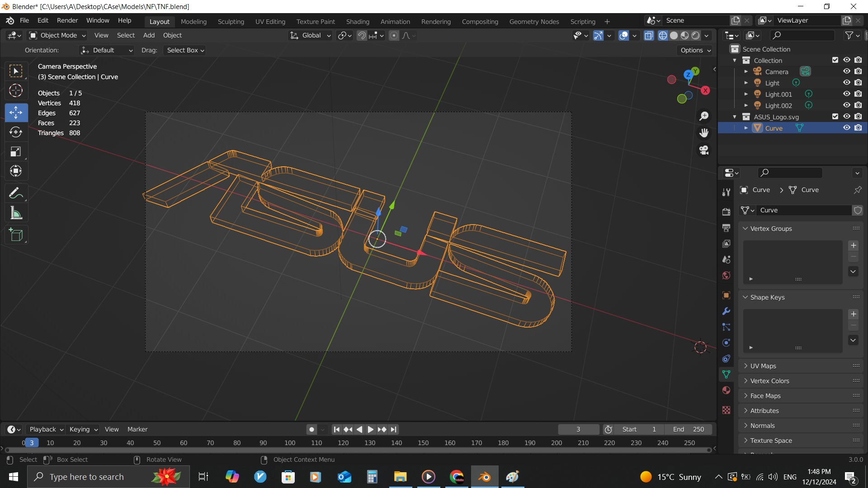The height and width of the screenshot is (488, 868).
Task: Switch to the Shading workspace tab
Action: tap(357, 21)
